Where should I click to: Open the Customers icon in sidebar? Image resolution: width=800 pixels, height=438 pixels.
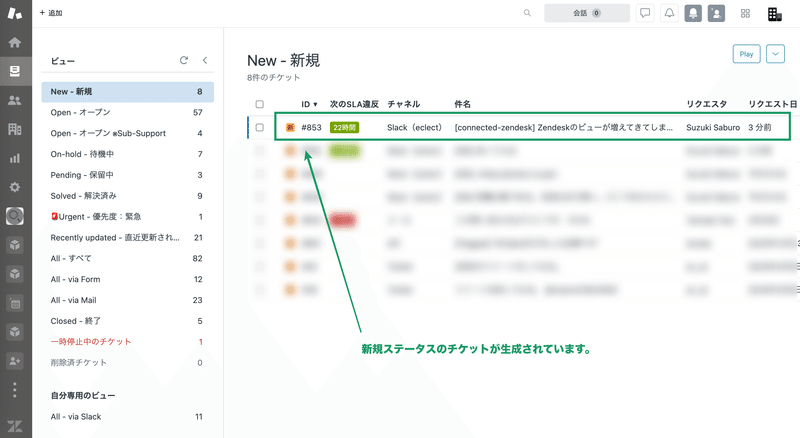point(15,101)
